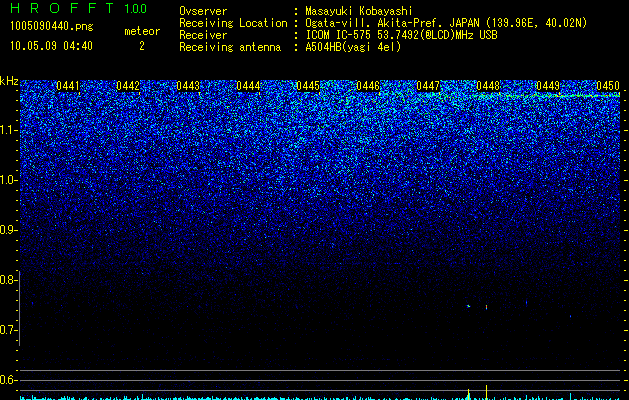Select the ICOM IC-575 receiver description
The height and width of the screenshot is (400, 629).
[x=402, y=35]
